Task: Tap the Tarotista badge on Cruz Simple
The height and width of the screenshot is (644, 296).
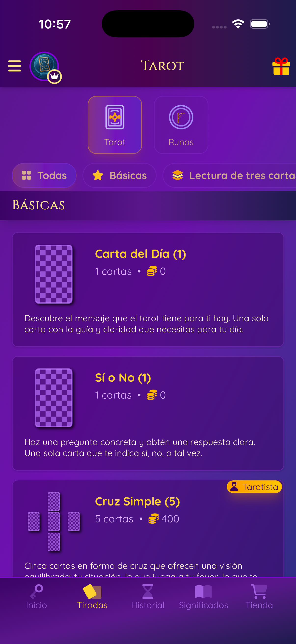Action: tap(254, 487)
